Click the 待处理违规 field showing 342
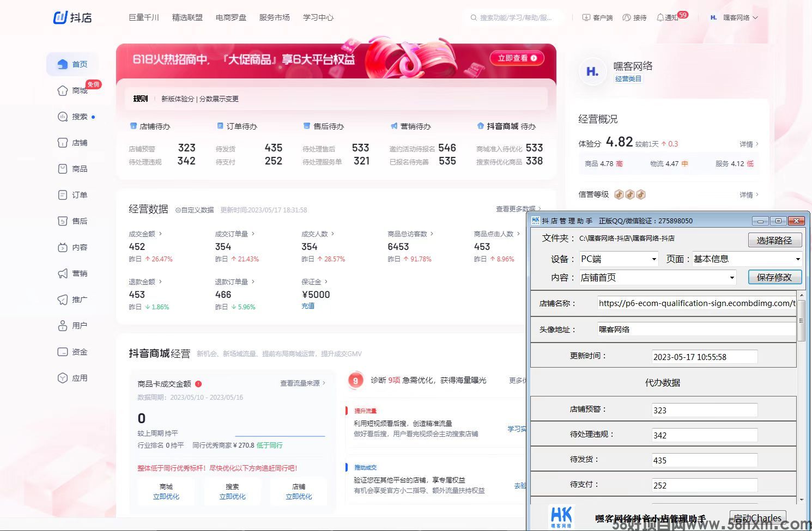Image resolution: width=812 pixels, height=531 pixels. [x=705, y=435]
